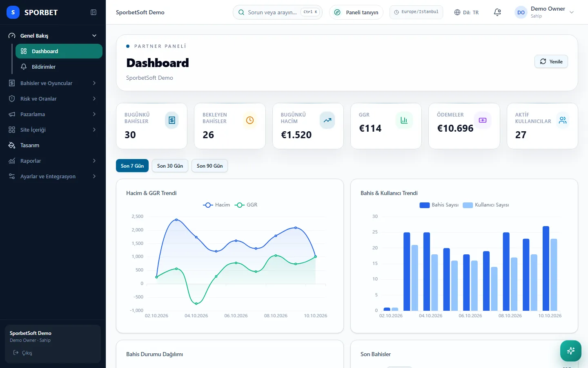Click the GGR bar chart icon

(x=404, y=120)
